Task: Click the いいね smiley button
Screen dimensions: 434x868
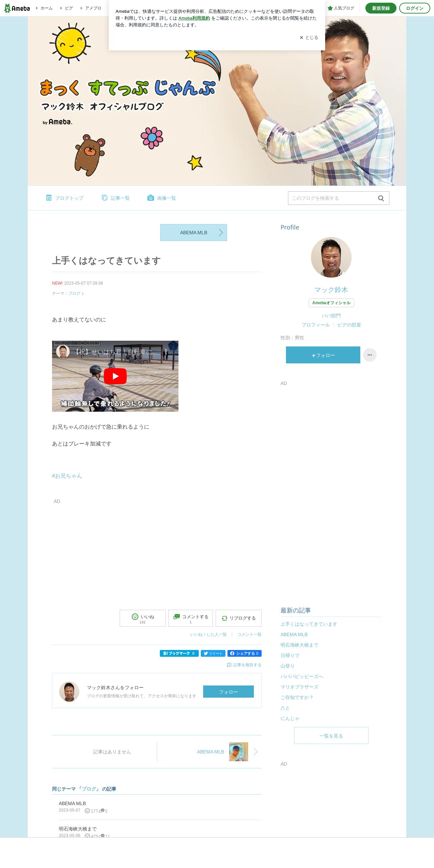Action: pyautogui.click(x=143, y=618)
